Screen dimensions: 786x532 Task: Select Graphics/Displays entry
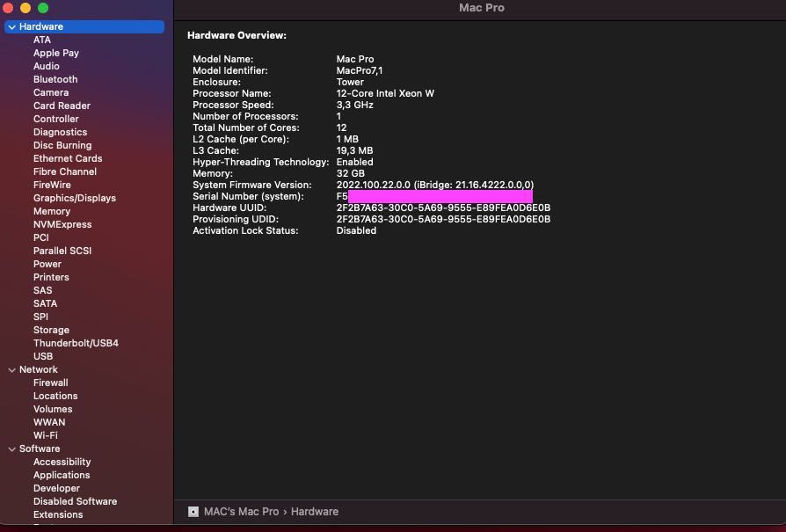(75, 198)
